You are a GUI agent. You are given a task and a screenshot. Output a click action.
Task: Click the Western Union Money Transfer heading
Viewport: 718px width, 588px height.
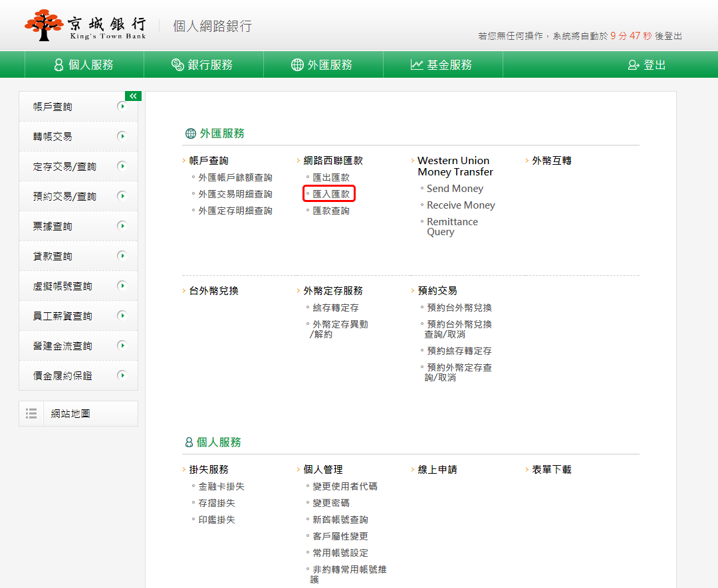click(455, 166)
